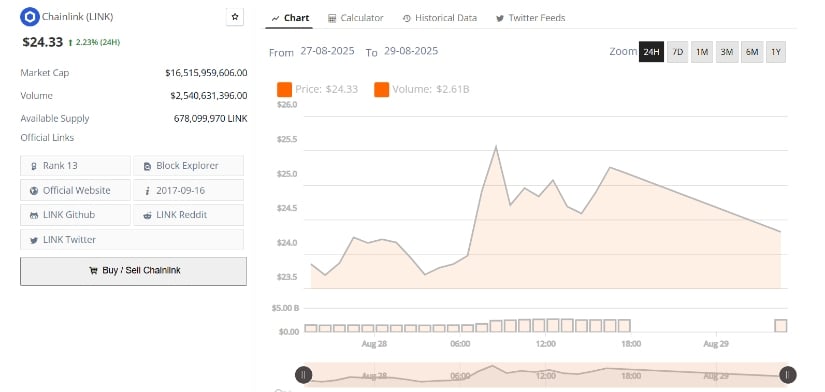825x392 pixels.
Task: Click the Chainlink hexagon logo icon
Action: [x=30, y=17]
